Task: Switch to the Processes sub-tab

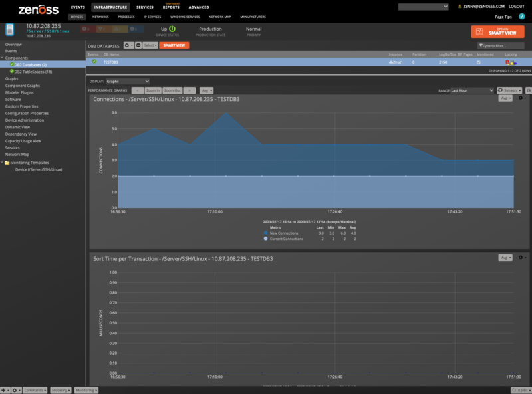Action: coord(126,17)
